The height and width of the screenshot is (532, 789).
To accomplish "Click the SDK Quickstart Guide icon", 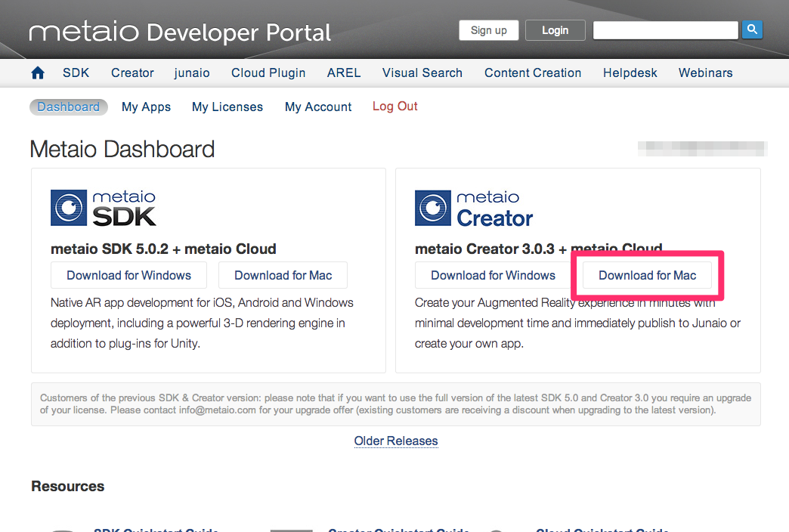I will pyautogui.click(x=63, y=529).
